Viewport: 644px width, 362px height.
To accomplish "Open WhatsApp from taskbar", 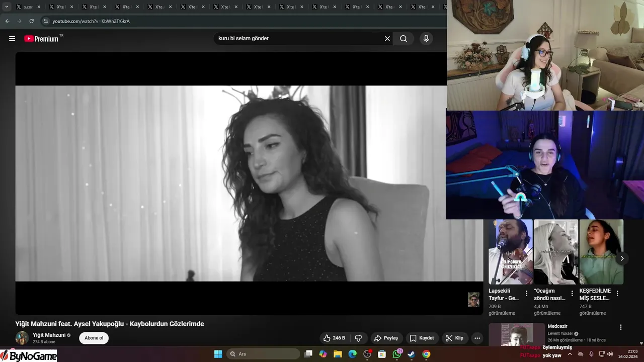I will [x=397, y=354].
